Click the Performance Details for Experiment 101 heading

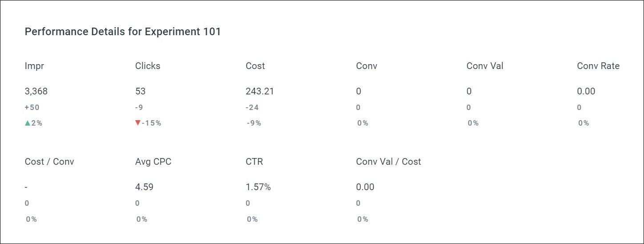123,32
